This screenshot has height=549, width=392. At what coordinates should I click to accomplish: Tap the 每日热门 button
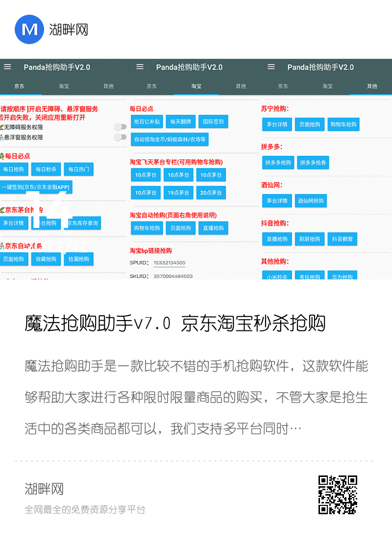[x=78, y=169]
